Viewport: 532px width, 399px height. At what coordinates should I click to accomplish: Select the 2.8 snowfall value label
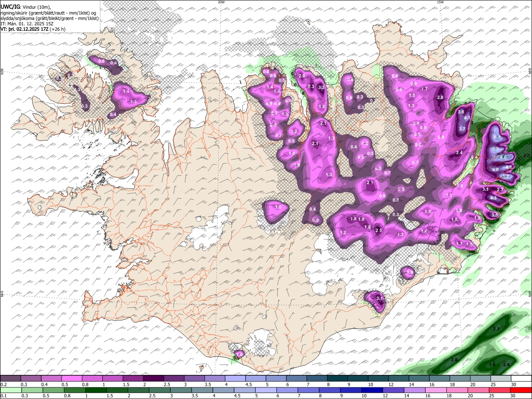pos(440,97)
